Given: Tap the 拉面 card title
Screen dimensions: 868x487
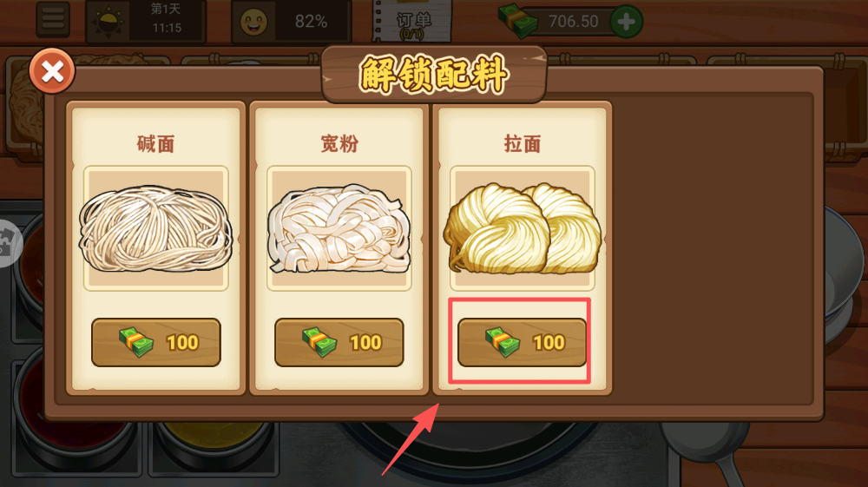Looking at the screenshot, I should tap(522, 144).
